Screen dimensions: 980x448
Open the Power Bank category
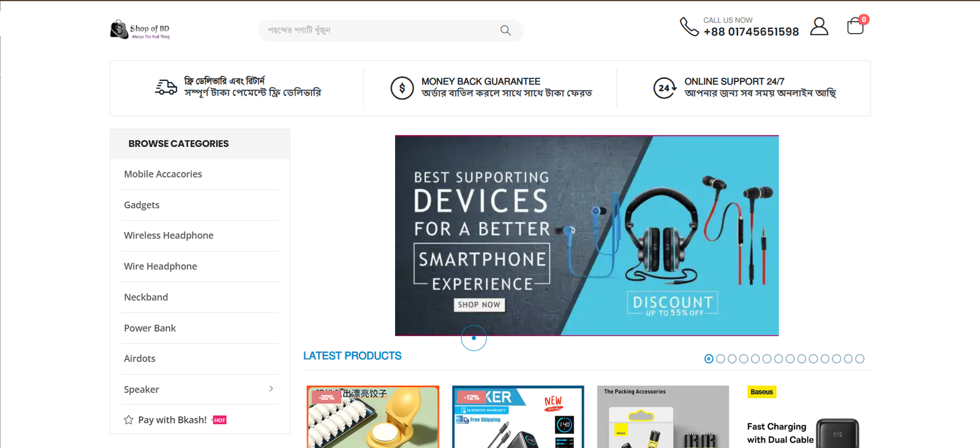click(x=149, y=328)
